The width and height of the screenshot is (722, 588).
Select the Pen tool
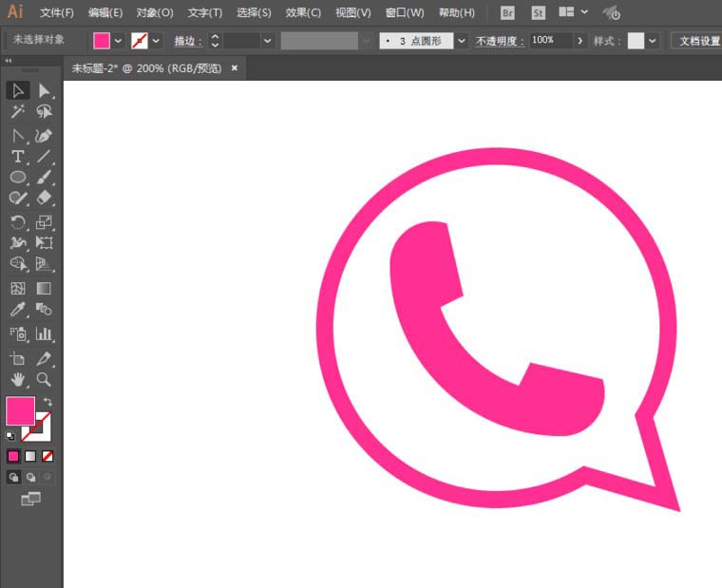pos(18,136)
